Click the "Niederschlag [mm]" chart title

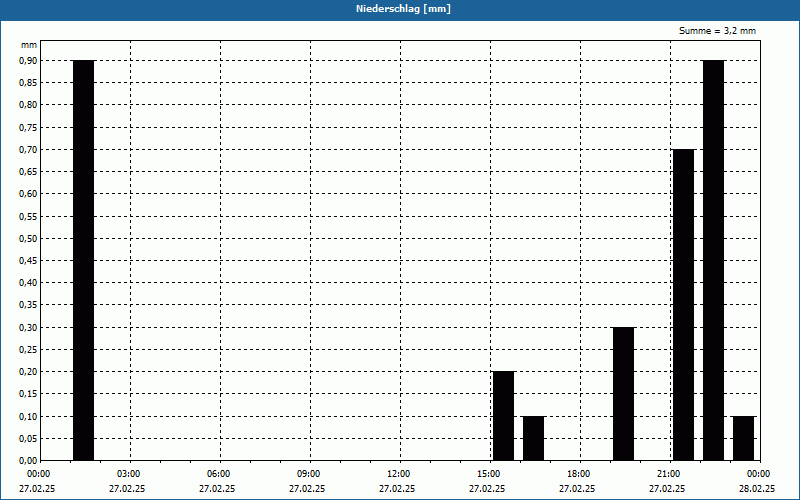point(403,9)
